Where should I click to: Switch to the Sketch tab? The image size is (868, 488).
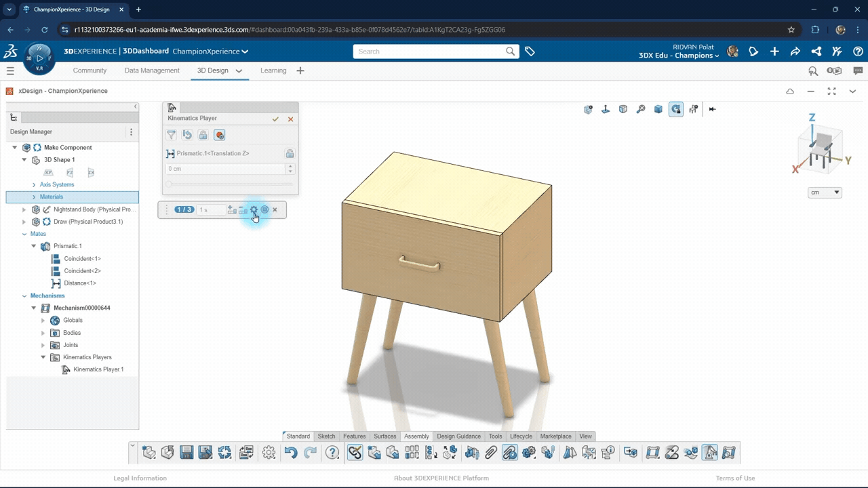(326, 436)
